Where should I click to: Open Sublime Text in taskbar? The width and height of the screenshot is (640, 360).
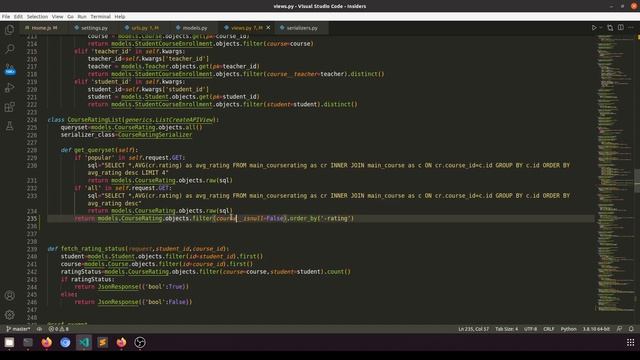pyautogui.click(x=102, y=342)
